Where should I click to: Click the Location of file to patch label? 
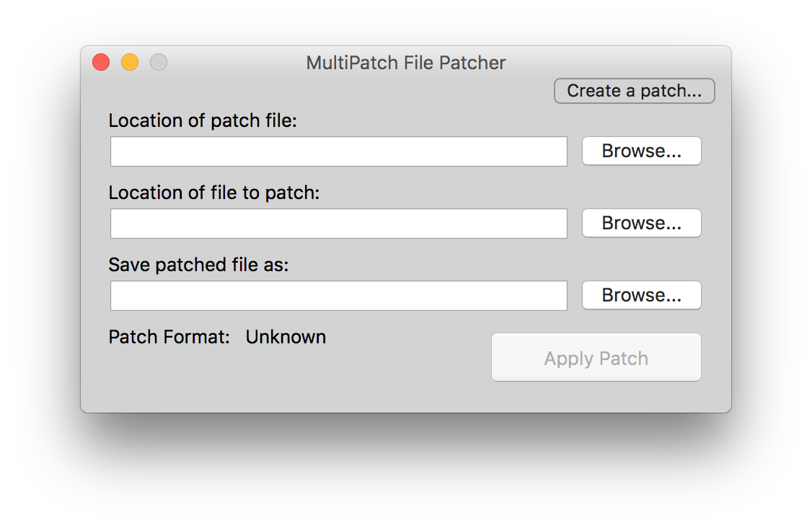tap(214, 193)
